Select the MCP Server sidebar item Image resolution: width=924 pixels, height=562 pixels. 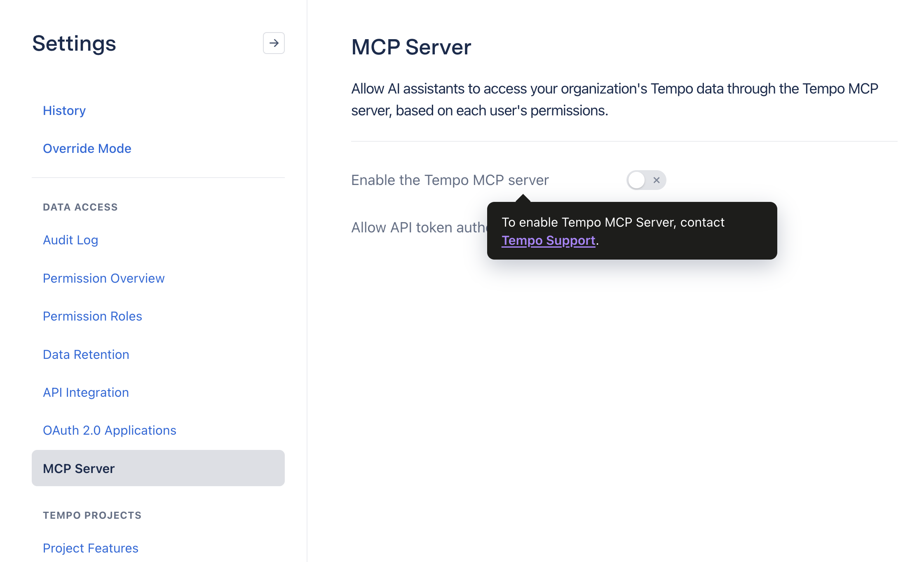(158, 468)
